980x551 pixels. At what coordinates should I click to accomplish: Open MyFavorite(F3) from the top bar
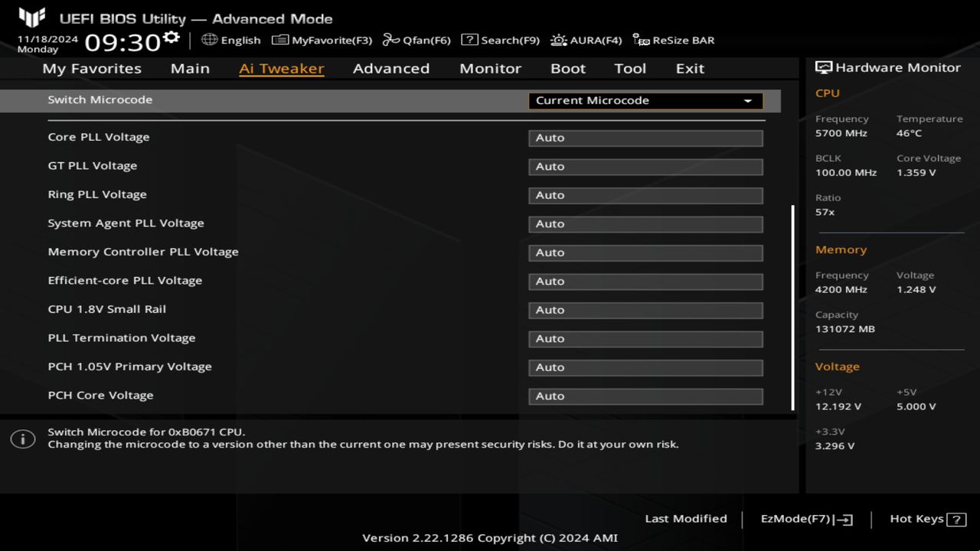322,40
